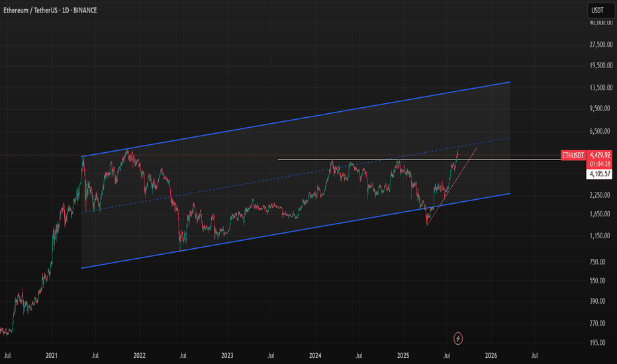Click the 2026 time axis label
This screenshot has height=364, width=617.
coord(491,355)
